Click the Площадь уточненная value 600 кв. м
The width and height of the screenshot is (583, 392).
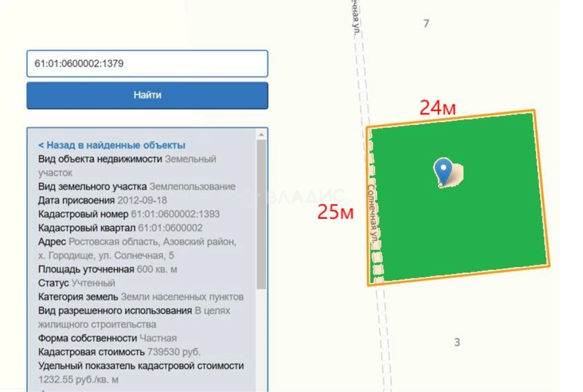coord(157,269)
